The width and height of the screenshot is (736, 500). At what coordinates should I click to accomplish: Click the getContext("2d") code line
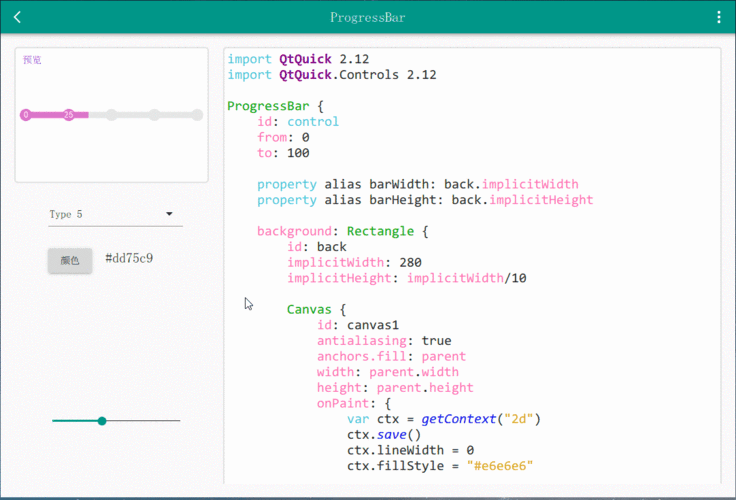(444, 419)
